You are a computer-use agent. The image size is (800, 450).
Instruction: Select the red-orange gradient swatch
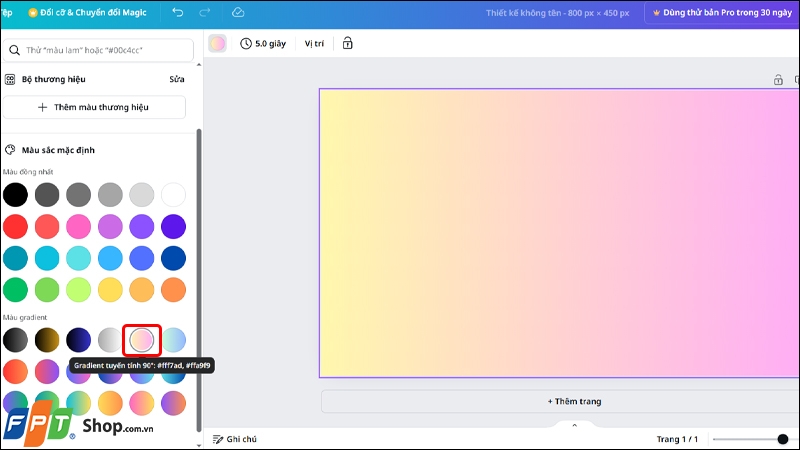click(15, 372)
